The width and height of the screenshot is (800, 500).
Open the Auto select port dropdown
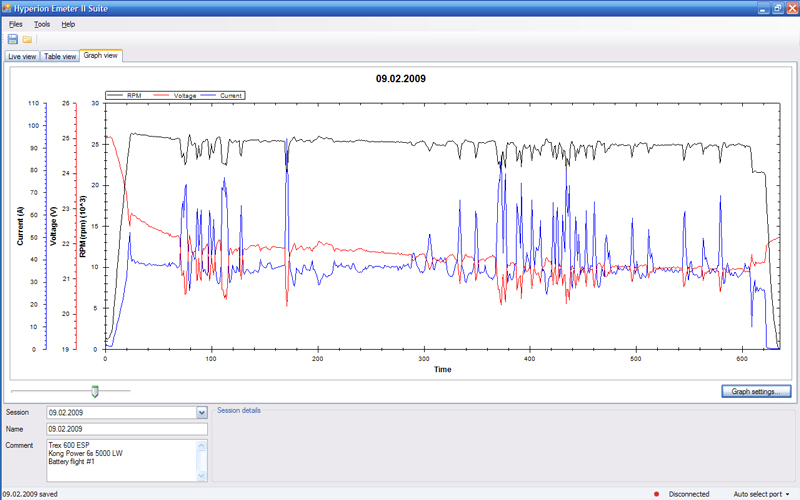(x=762, y=494)
